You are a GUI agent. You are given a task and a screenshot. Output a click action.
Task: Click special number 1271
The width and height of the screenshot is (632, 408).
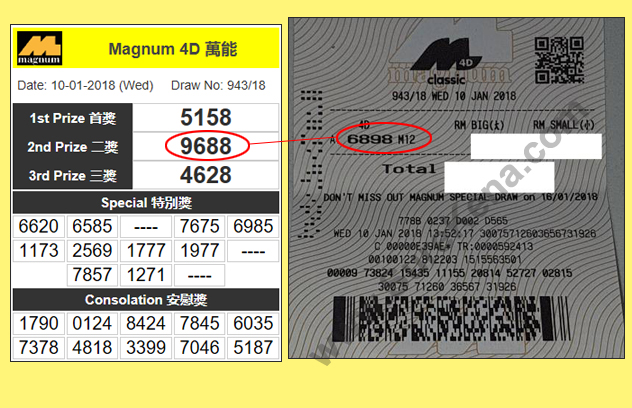pos(146,275)
